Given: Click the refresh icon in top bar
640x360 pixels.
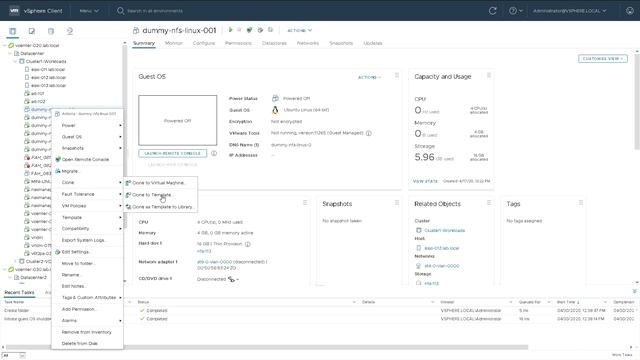Looking at the screenshot, I should click(493, 11).
